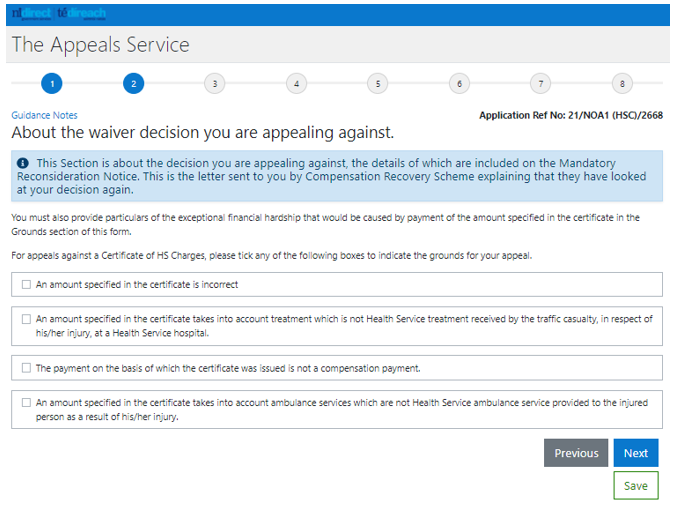The height and width of the screenshot is (508, 675).
Task: Tick 'An amount specified in the certificate is incorrect'
Action: pyautogui.click(x=26, y=285)
